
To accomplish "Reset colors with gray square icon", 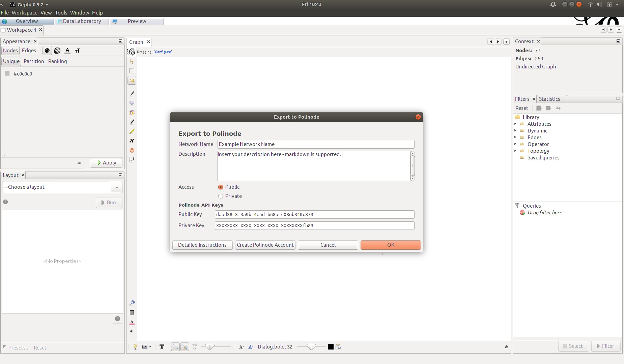I will pyautogui.click(x=132, y=313).
